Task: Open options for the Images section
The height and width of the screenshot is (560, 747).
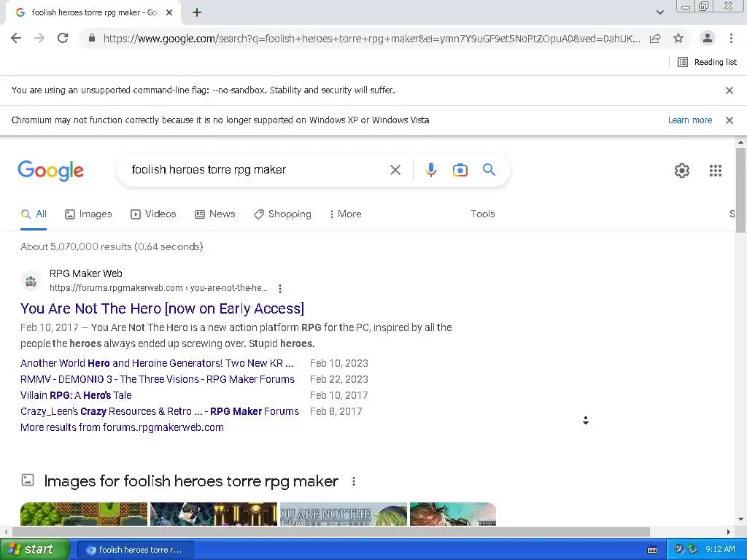Action: [x=354, y=481]
